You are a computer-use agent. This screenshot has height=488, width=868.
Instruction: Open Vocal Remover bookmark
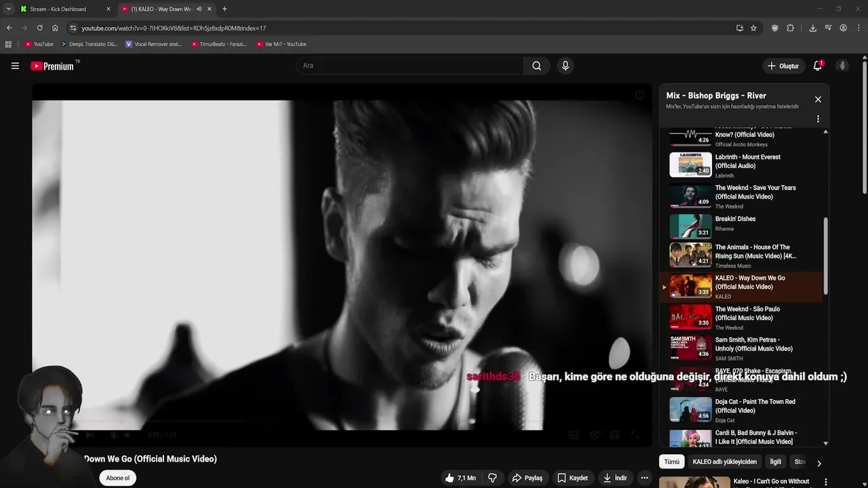click(x=153, y=44)
